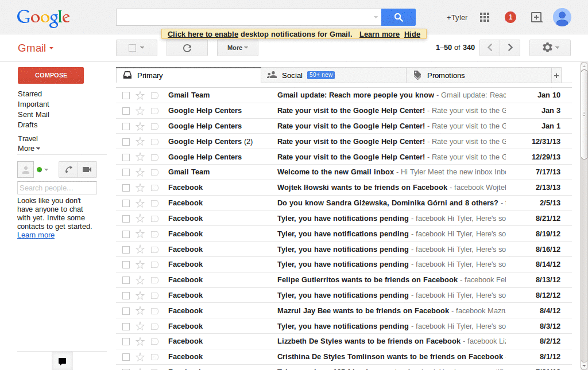
Task: Star the Wojtek Iłowski friend request email
Action: (140, 188)
